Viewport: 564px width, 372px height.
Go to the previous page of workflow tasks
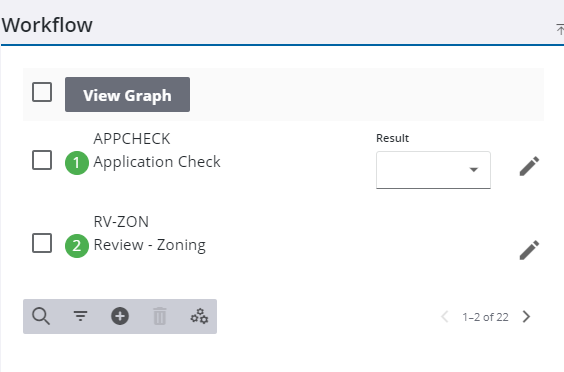[445, 317]
